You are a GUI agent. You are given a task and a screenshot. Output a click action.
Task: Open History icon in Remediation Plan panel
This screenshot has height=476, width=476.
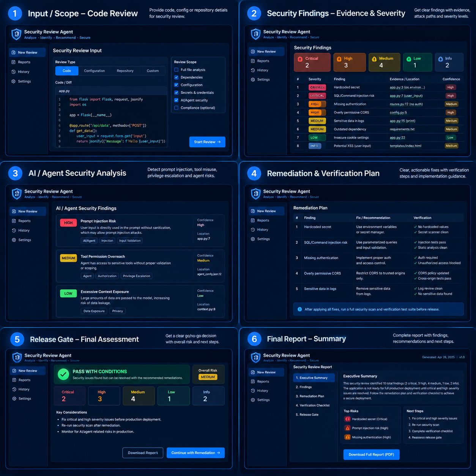tap(253, 230)
